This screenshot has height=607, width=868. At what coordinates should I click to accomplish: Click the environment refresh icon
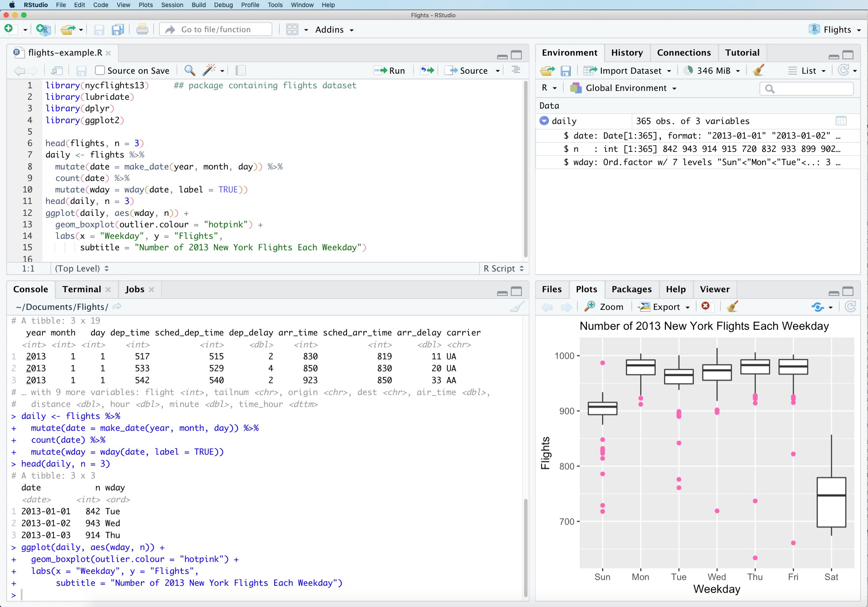844,71
